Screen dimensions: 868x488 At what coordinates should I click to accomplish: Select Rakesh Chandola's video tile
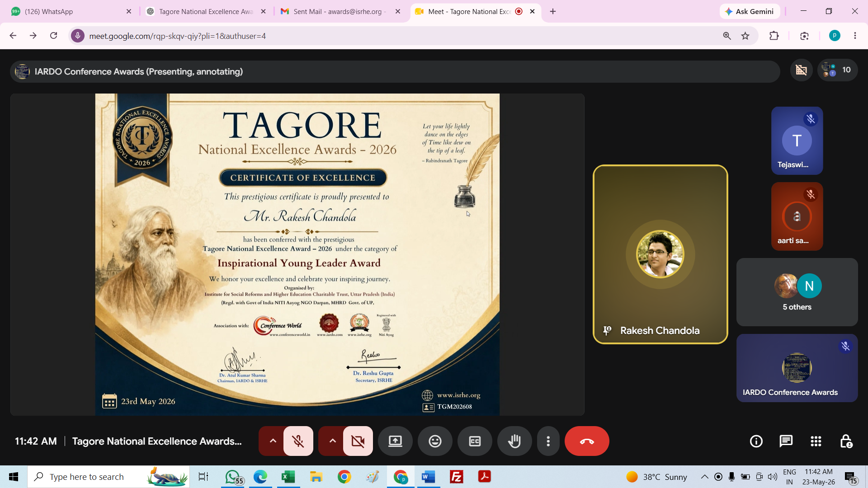(x=660, y=254)
